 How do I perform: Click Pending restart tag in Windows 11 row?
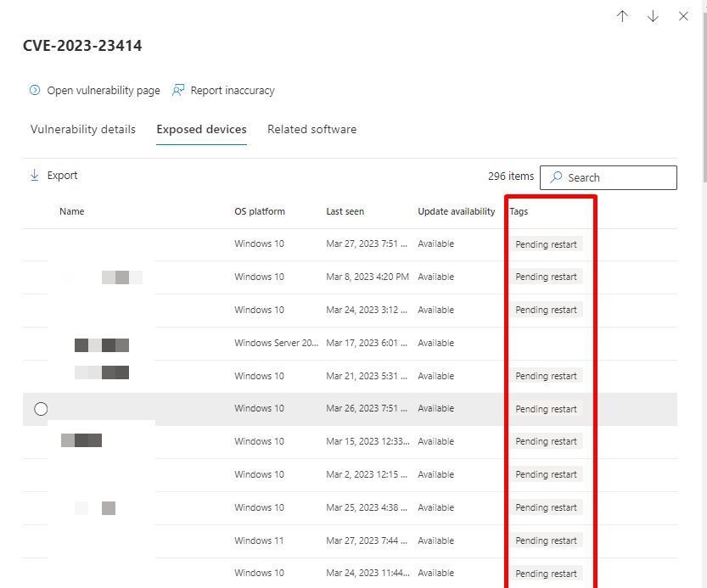point(546,540)
